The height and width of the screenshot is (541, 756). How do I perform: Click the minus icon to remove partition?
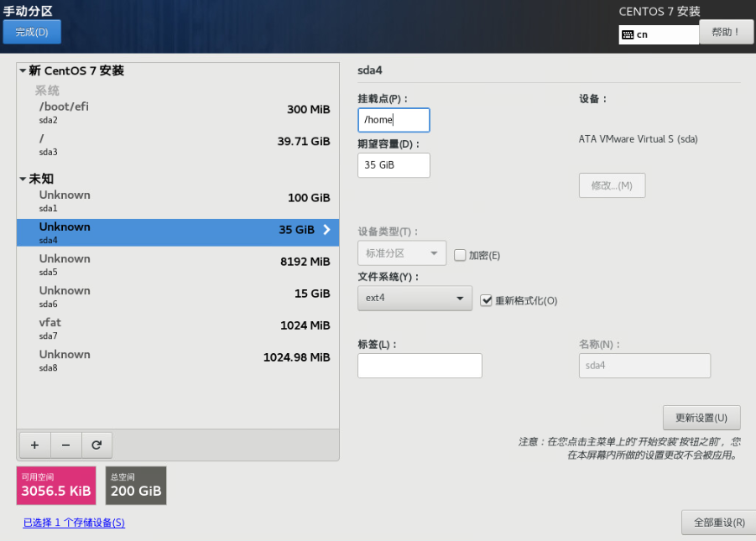65,445
